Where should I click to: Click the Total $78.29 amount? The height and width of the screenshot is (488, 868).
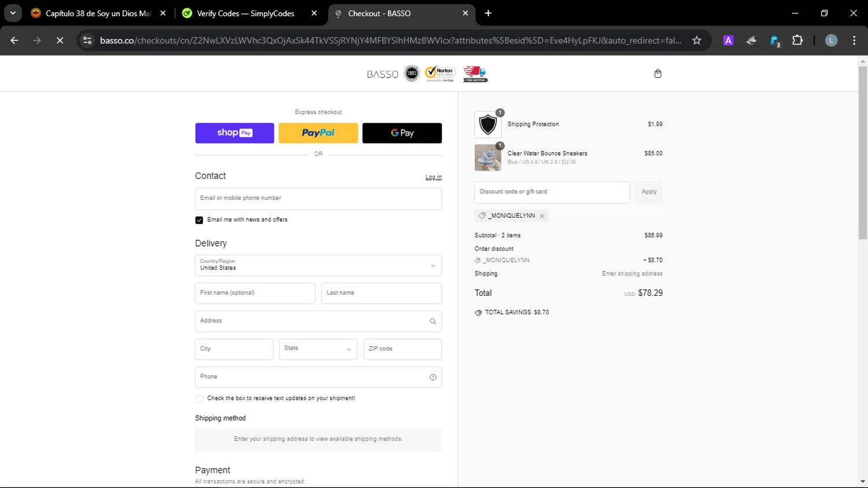pos(650,293)
